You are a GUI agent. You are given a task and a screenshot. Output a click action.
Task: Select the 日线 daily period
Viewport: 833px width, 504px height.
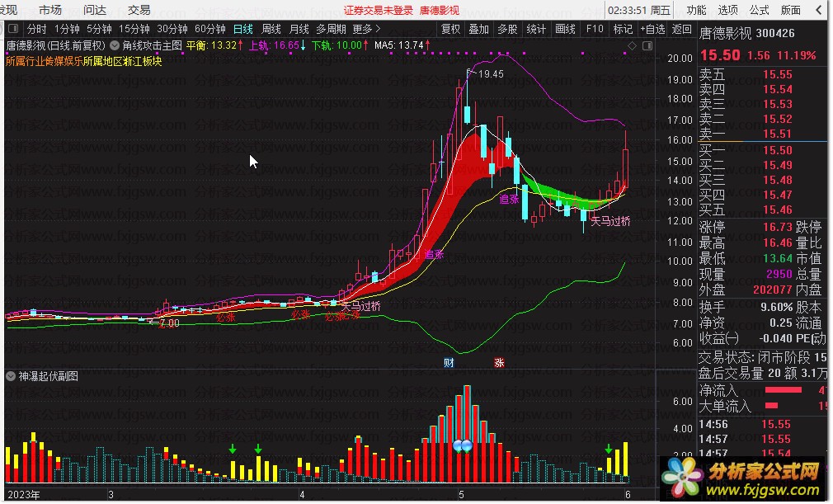tap(243, 29)
